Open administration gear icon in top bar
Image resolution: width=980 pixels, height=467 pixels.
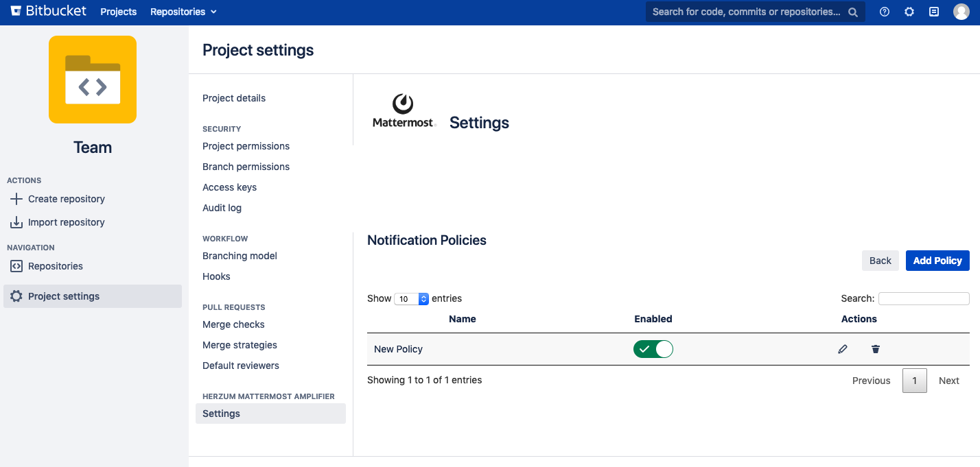[909, 12]
